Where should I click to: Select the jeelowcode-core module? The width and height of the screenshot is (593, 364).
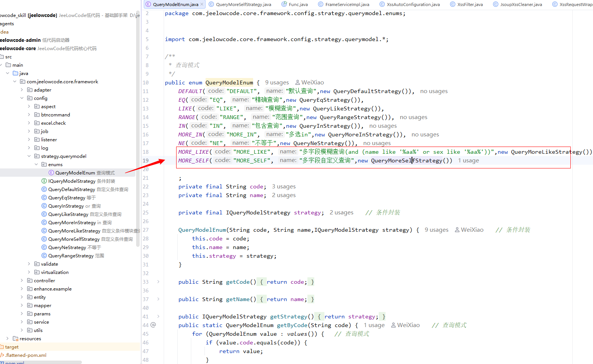(x=18, y=48)
